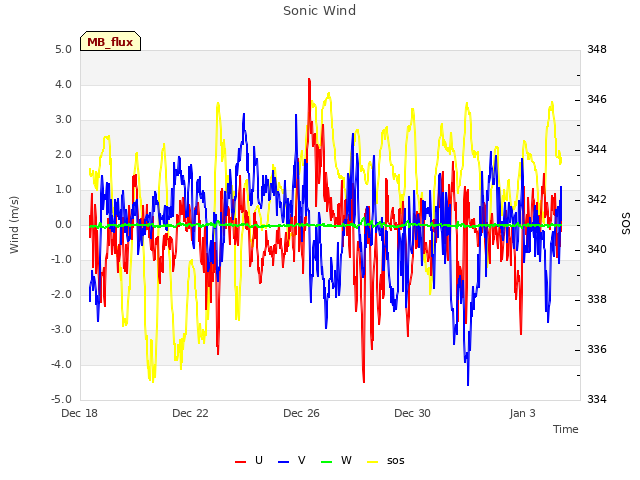Toggle the V series legend entry
Viewport: 640px width, 480px height.
tap(292, 460)
